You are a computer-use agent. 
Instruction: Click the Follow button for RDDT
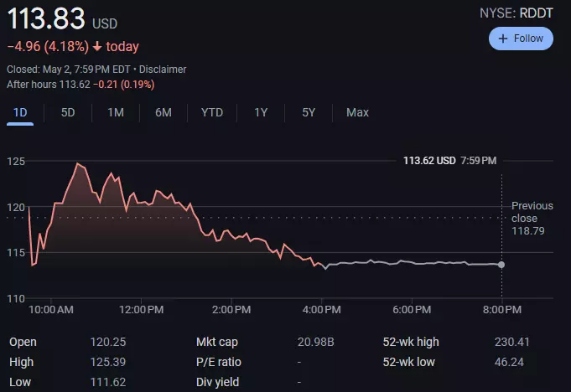coord(521,39)
